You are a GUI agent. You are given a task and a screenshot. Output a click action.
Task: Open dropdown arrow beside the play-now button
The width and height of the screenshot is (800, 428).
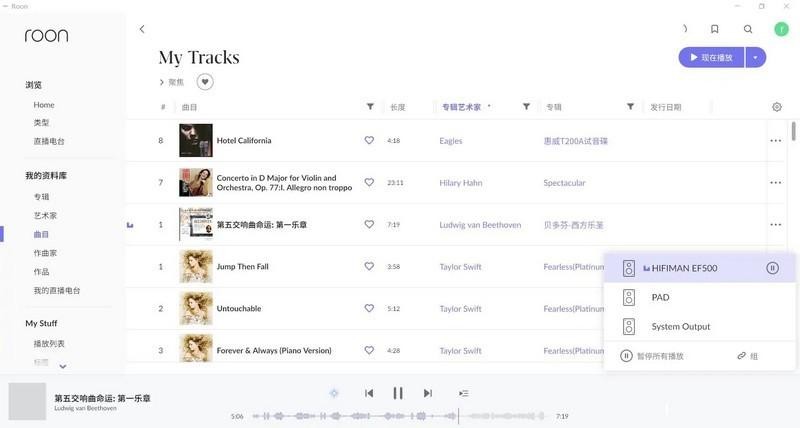pyautogui.click(x=756, y=58)
